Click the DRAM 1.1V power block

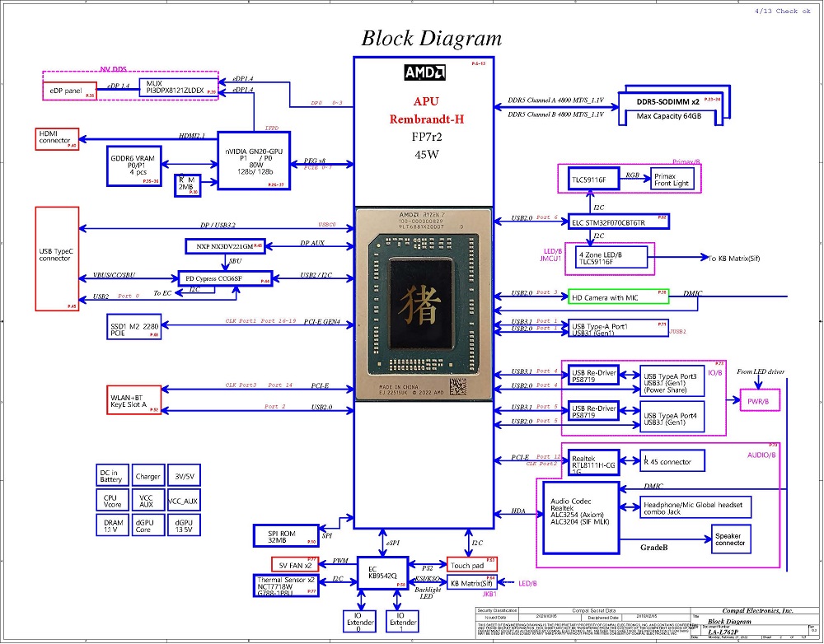click(112, 525)
